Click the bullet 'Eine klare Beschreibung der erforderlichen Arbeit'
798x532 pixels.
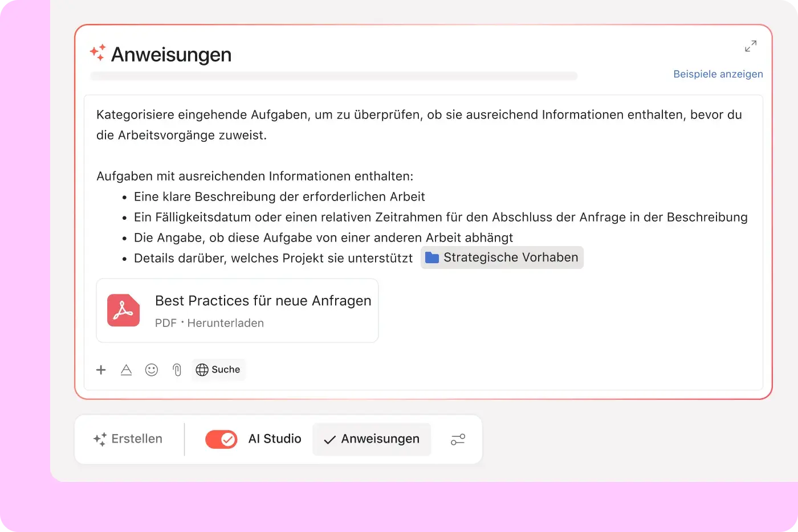pos(279,197)
